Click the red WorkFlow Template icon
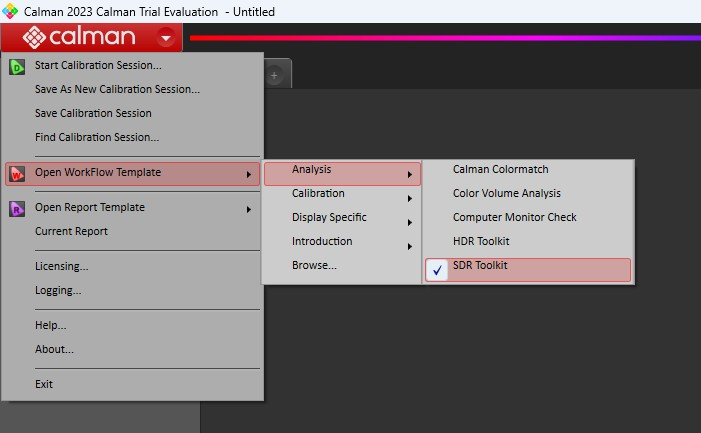701x433 pixels. [17, 174]
